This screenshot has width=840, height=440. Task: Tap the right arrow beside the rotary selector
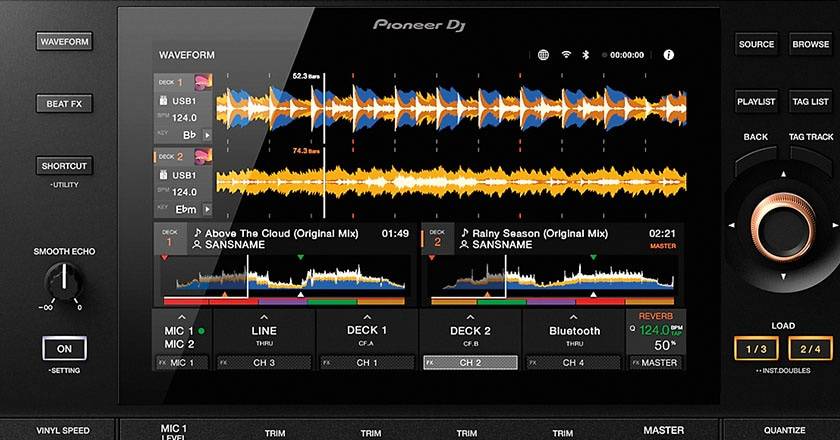click(834, 226)
